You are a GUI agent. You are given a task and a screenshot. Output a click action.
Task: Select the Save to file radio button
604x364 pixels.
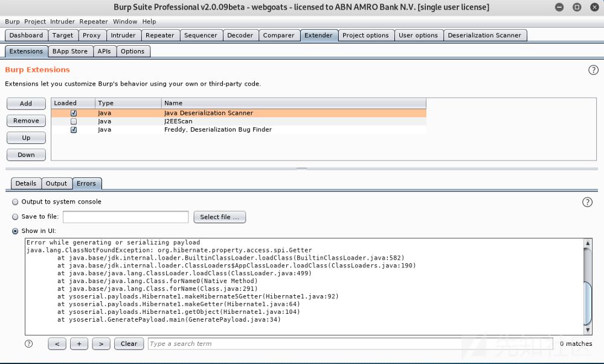coord(15,217)
